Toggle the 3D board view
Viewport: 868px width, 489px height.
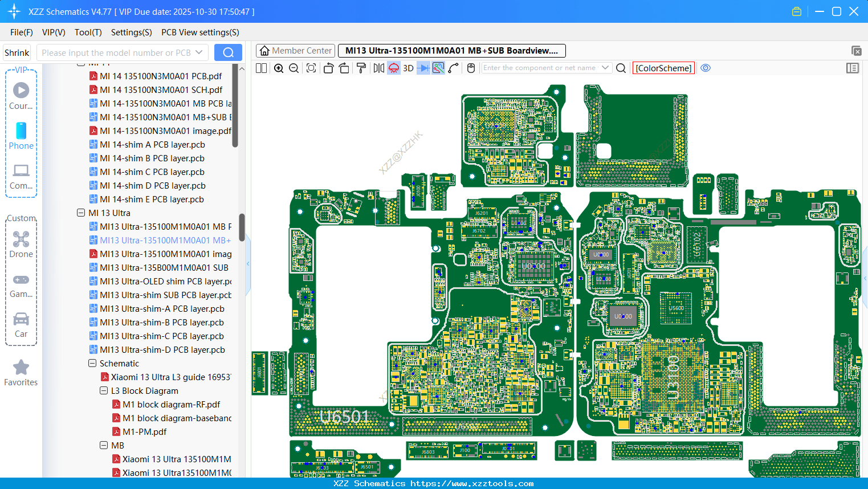[x=408, y=68]
